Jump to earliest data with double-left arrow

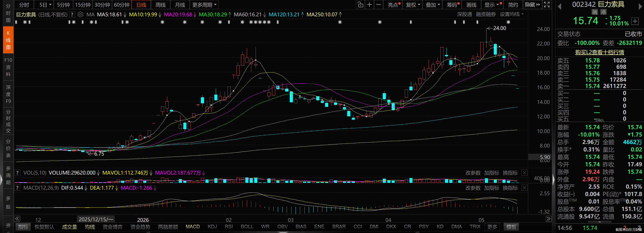pyautogui.click(x=17, y=219)
